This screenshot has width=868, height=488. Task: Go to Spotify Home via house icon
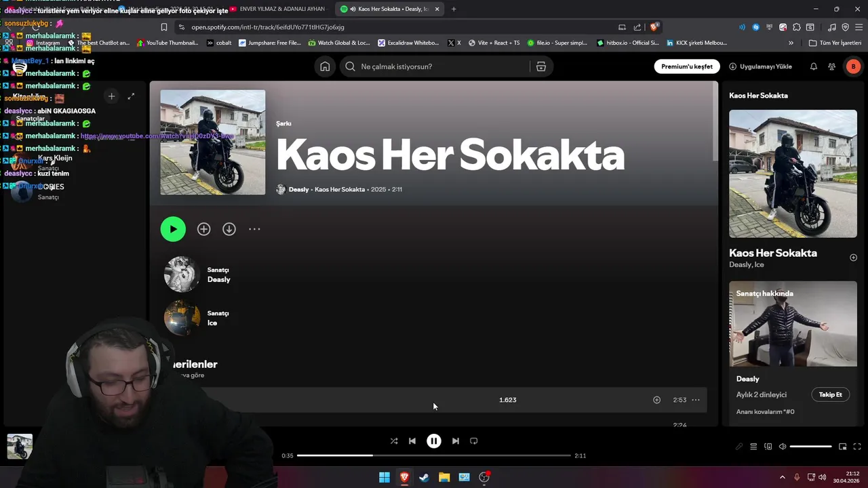tap(325, 66)
